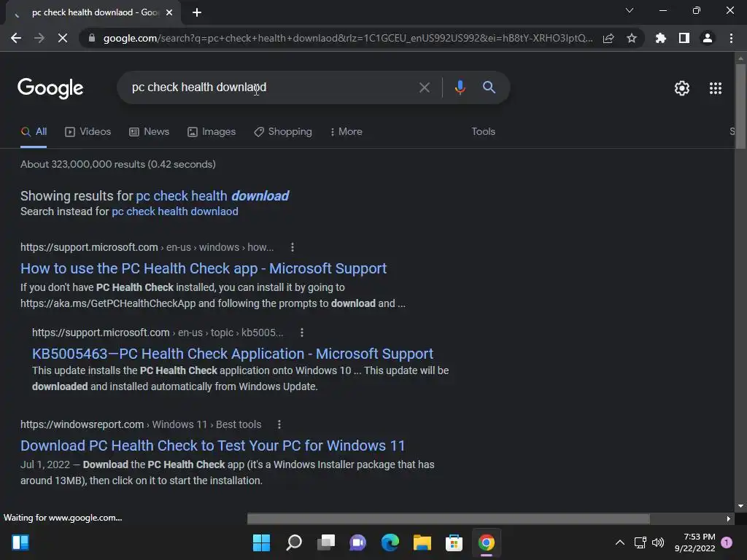
Task: Open Task View on taskbar
Action: point(326,542)
